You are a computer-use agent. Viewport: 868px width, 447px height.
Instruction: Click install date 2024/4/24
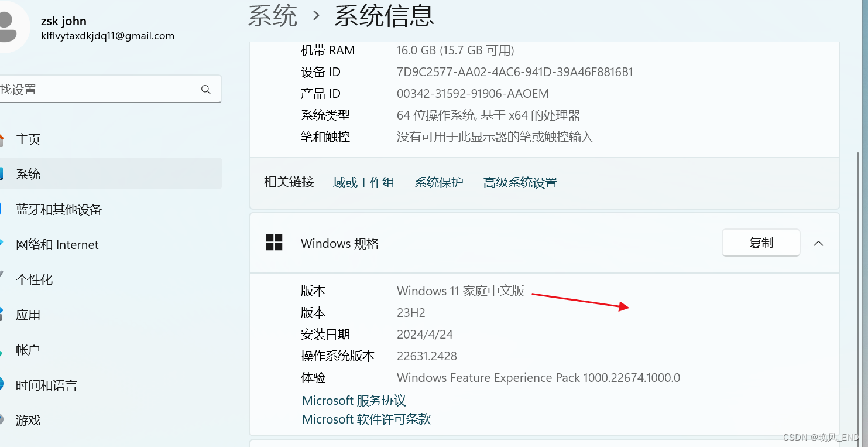(x=425, y=335)
